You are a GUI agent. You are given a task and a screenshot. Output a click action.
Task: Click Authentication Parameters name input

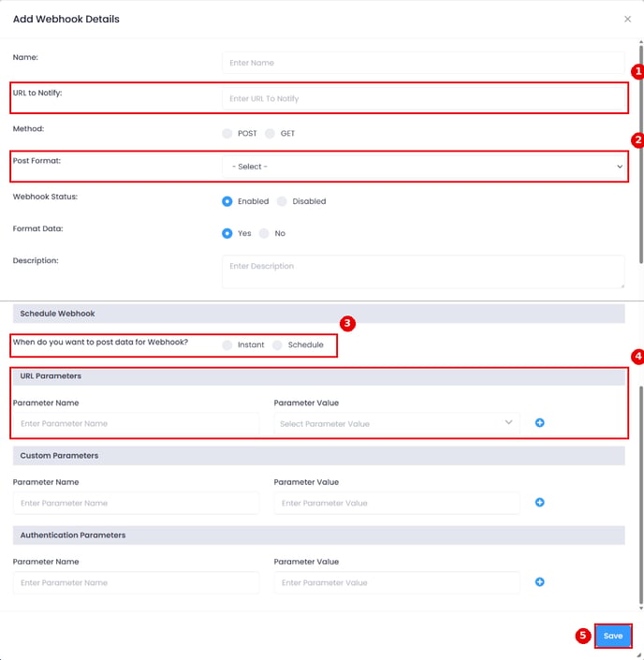[136, 582]
